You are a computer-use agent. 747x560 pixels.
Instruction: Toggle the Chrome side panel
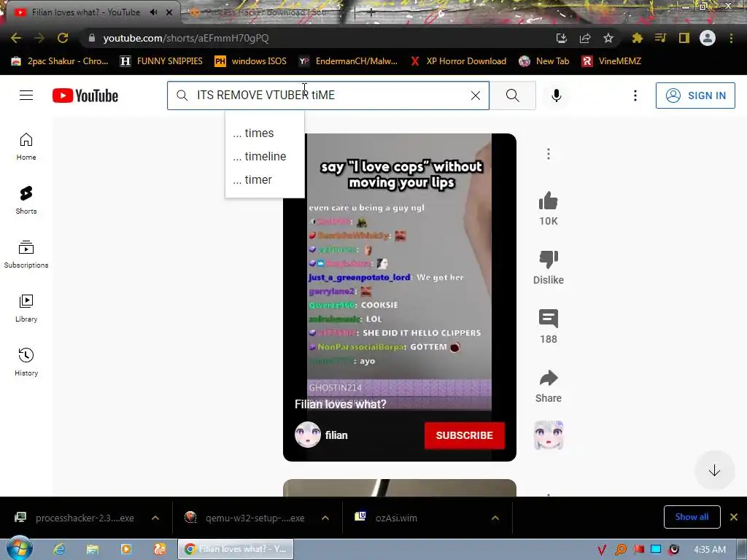coord(684,38)
